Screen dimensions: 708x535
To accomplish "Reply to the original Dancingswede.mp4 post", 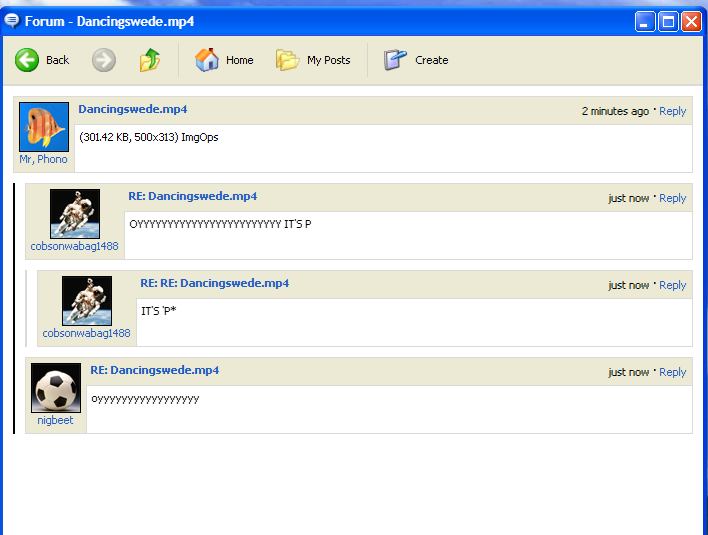I will point(672,111).
